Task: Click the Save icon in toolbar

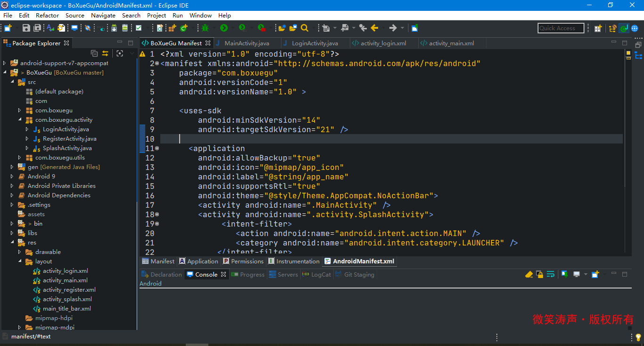Action: pos(26,28)
